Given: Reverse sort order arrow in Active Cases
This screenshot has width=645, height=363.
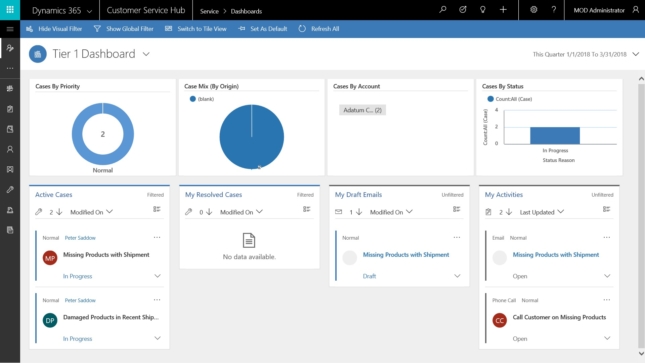Looking at the screenshot, I should [59, 212].
